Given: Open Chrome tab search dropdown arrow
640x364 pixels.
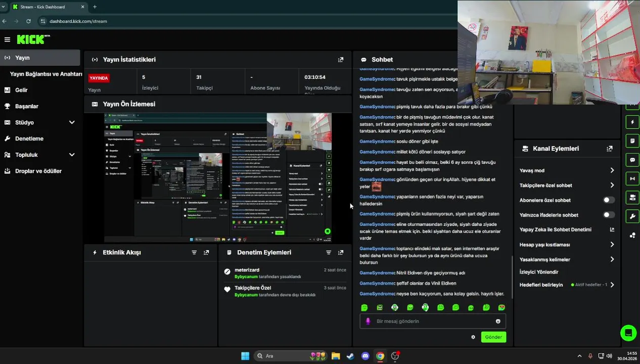Looking at the screenshot, I should coord(4,7).
